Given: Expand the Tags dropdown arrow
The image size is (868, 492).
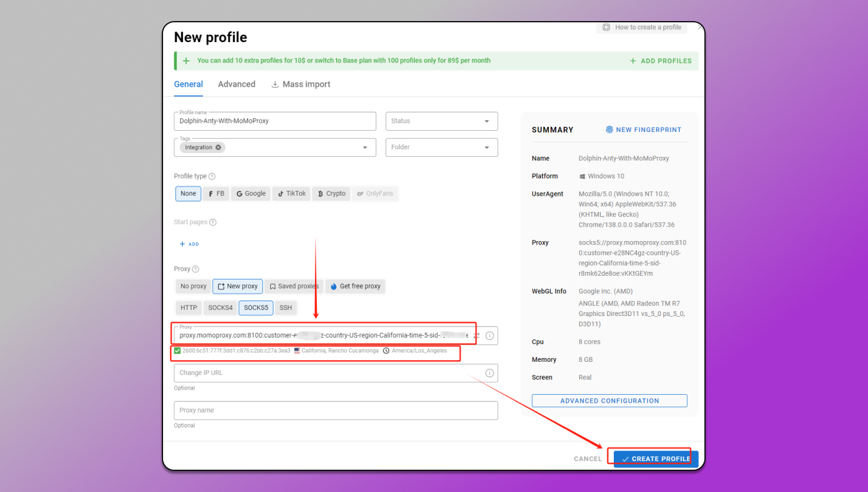Looking at the screenshot, I should click(x=365, y=147).
